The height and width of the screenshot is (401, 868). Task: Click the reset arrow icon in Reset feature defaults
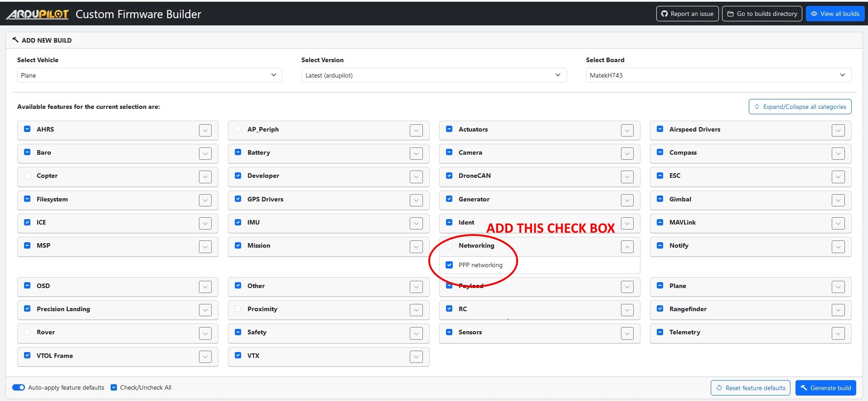[719, 388]
